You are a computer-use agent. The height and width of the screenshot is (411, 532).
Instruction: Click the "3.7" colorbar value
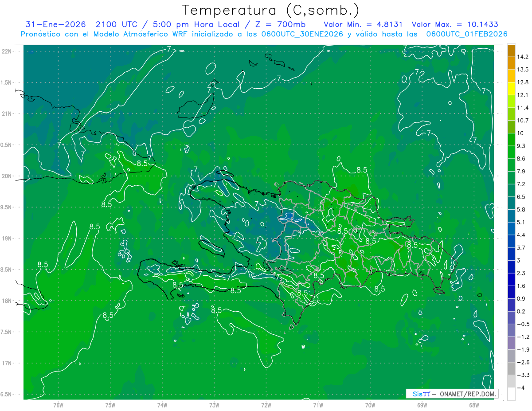(521, 247)
